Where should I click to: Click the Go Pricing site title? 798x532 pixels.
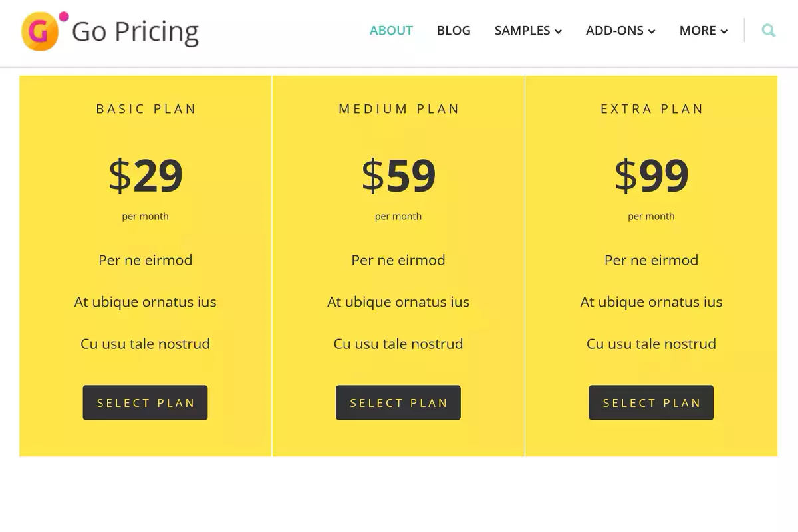point(135,31)
